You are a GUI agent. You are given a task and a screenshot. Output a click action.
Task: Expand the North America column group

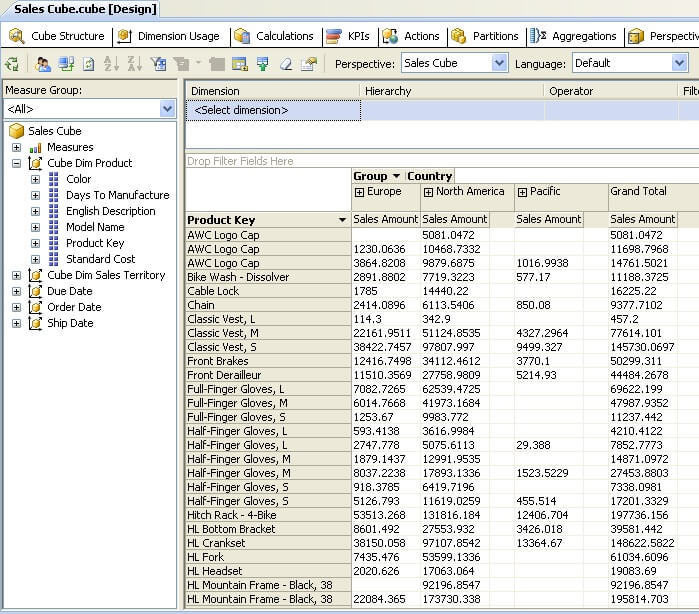(428, 192)
